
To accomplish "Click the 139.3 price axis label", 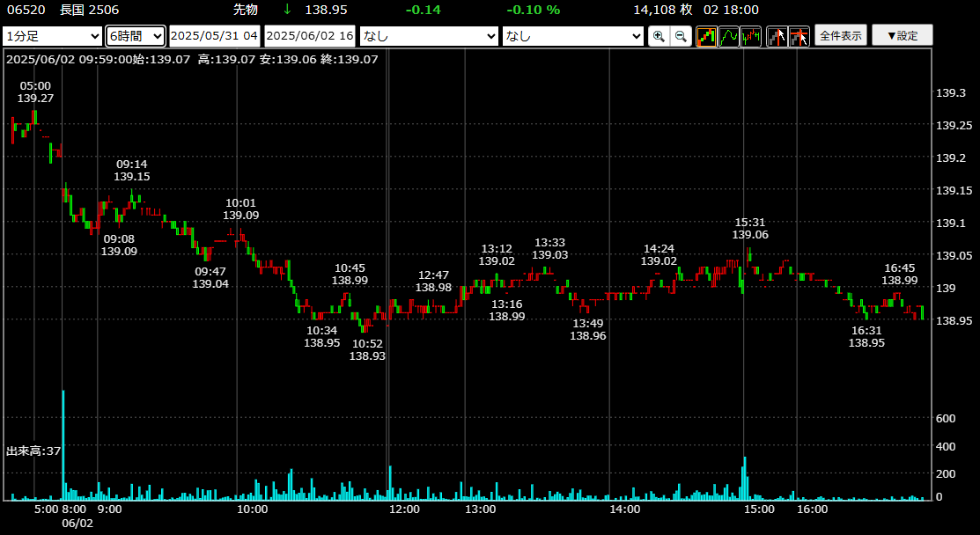I will click(x=951, y=93).
